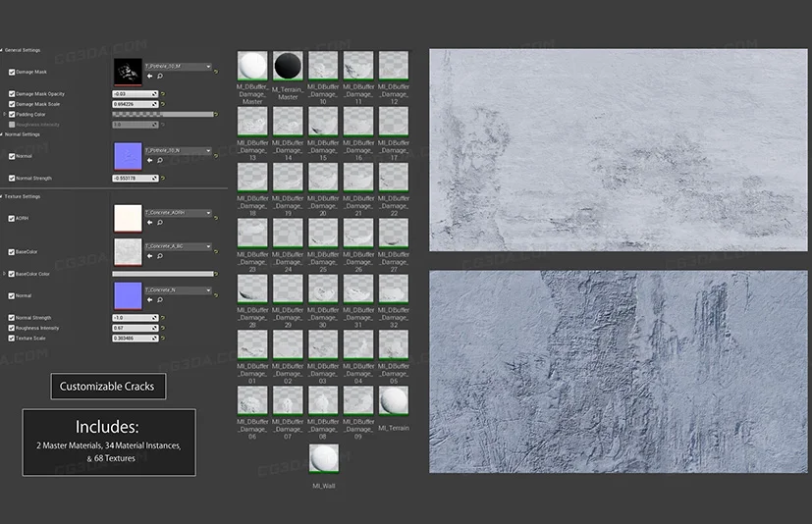Image resolution: width=812 pixels, height=524 pixels.
Task: Reset BaseColor texture to default
Action: [x=216, y=251]
